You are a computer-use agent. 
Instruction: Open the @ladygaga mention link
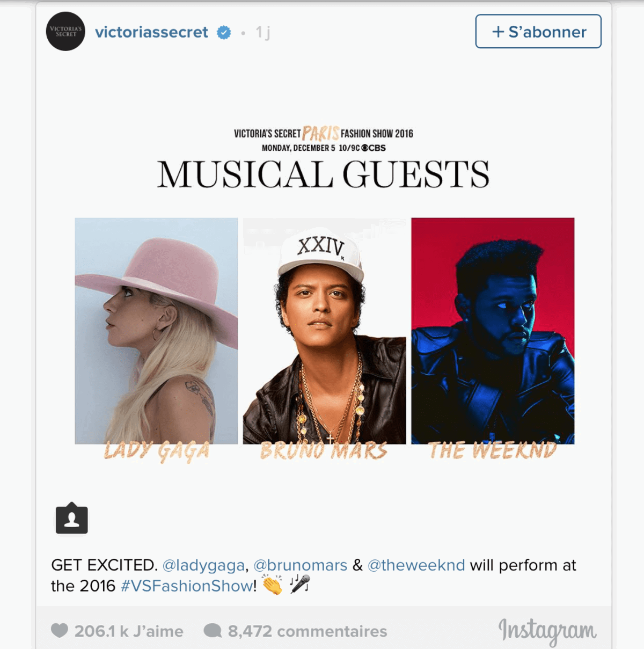pyautogui.click(x=203, y=565)
